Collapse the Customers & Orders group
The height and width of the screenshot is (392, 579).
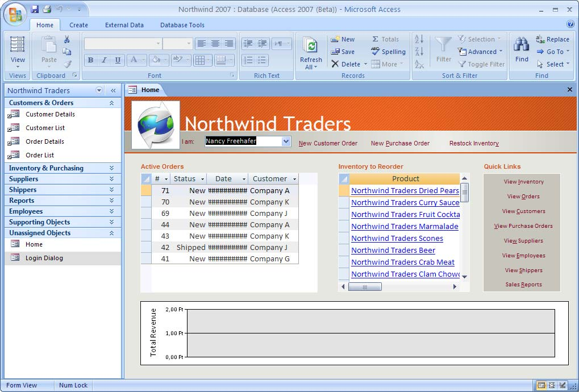(x=111, y=103)
